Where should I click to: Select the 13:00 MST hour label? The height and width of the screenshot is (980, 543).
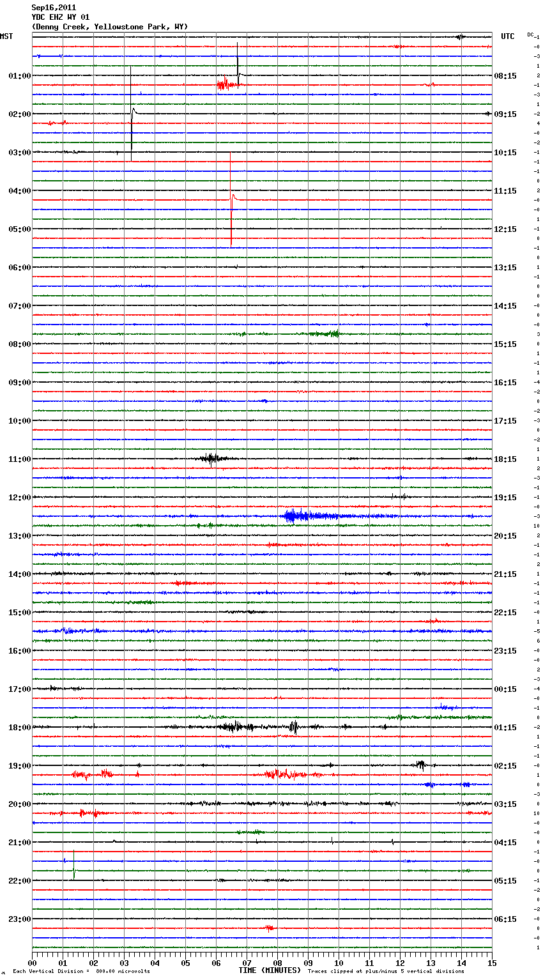[x=20, y=536]
